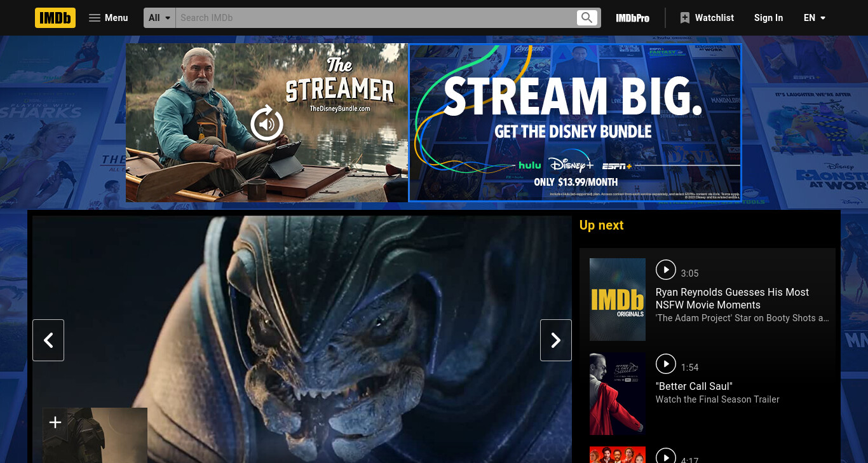Advance to the next featured slide
The height and width of the screenshot is (463, 868).
click(556, 340)
